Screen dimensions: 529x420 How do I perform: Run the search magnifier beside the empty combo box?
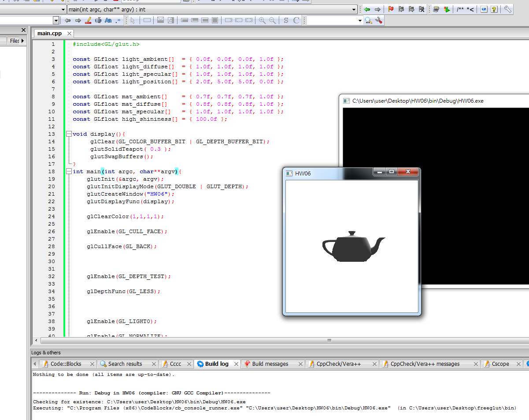[368, 20]
